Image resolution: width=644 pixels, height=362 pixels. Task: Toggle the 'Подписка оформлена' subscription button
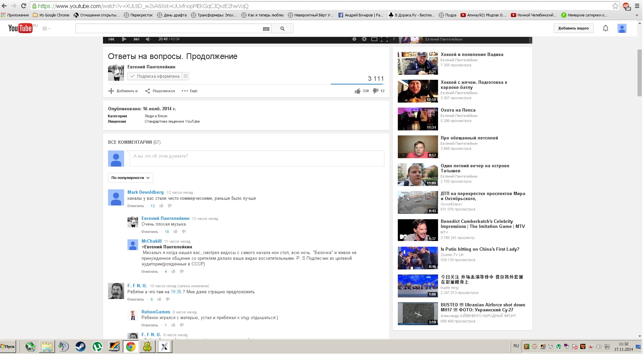pos(155,76)
